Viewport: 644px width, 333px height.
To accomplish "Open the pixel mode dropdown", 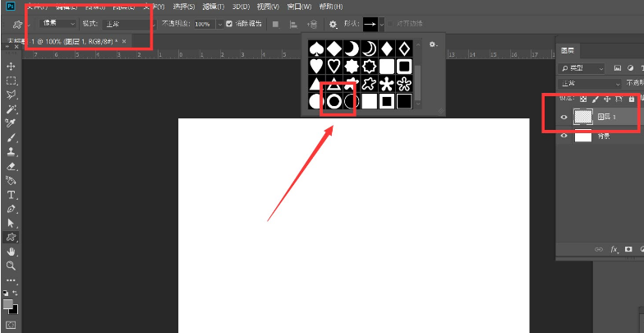I will click(58, 24).
